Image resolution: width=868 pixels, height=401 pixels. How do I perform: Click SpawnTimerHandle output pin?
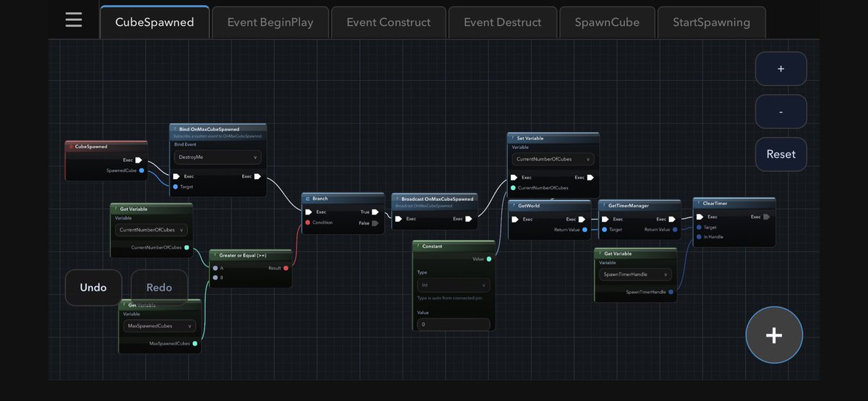pos(671,292)
